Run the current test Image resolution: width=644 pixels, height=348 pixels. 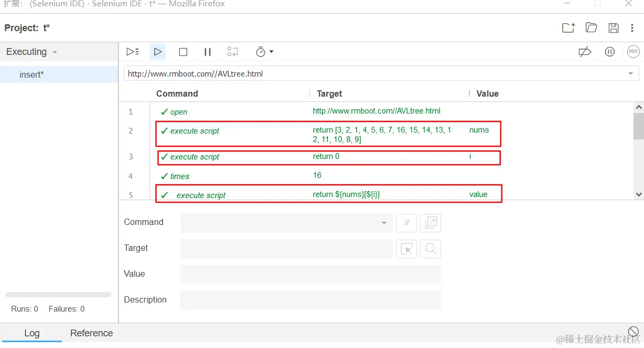(x=158, y=52)
